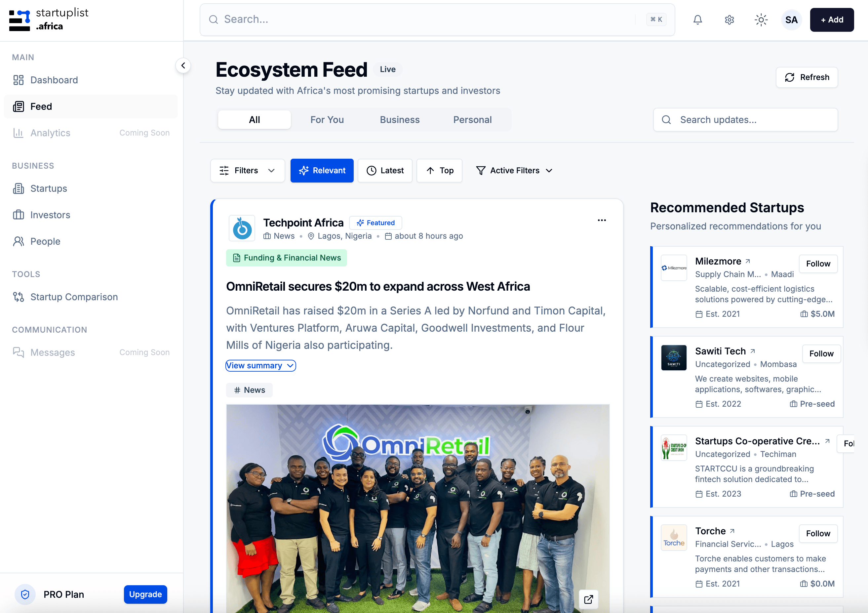Open external link icon on OmniRetail image
The height and width of the screenshot is (613, 868).
click(x=588, y=599)
